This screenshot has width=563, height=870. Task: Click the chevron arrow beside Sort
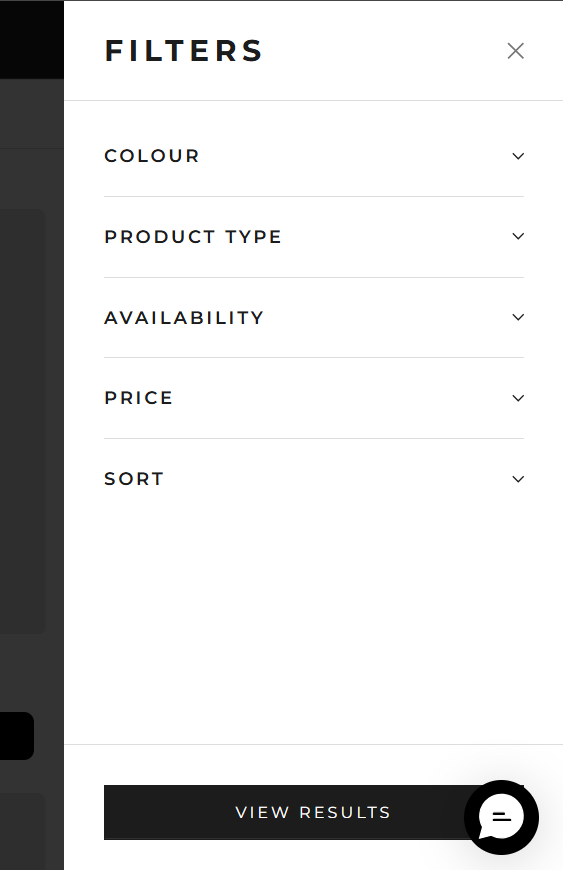(518, 479)
